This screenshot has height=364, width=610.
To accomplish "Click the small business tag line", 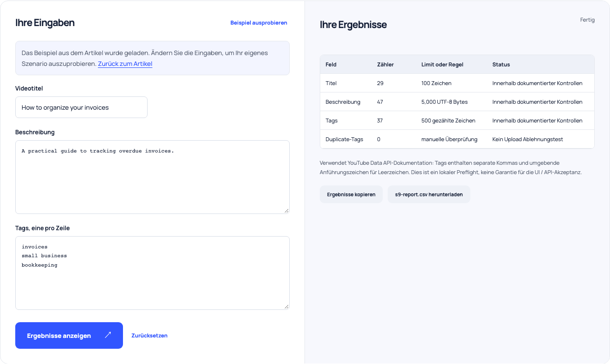I will click(44, 256).
